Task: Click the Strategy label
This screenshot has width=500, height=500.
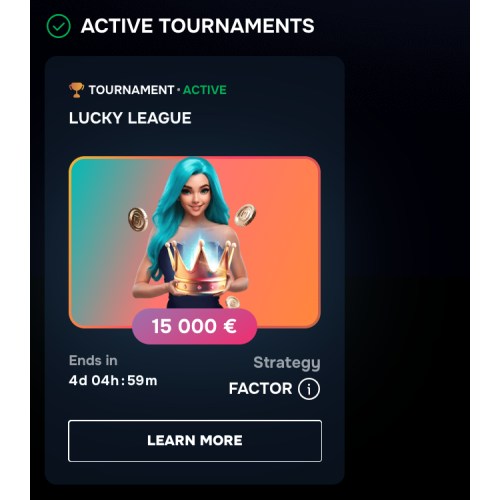Action: pos(287,363)
